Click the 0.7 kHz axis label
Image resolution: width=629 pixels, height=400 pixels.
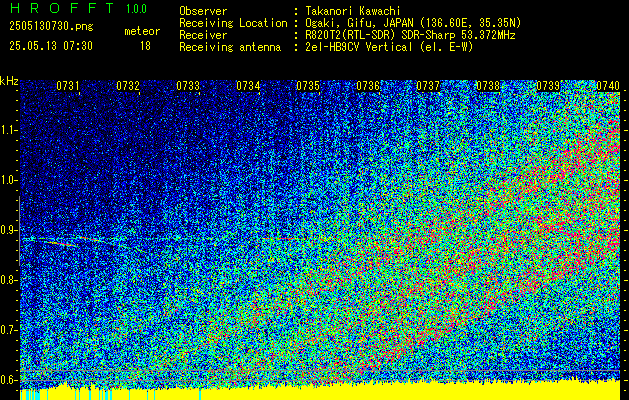[x=8, y=330]
